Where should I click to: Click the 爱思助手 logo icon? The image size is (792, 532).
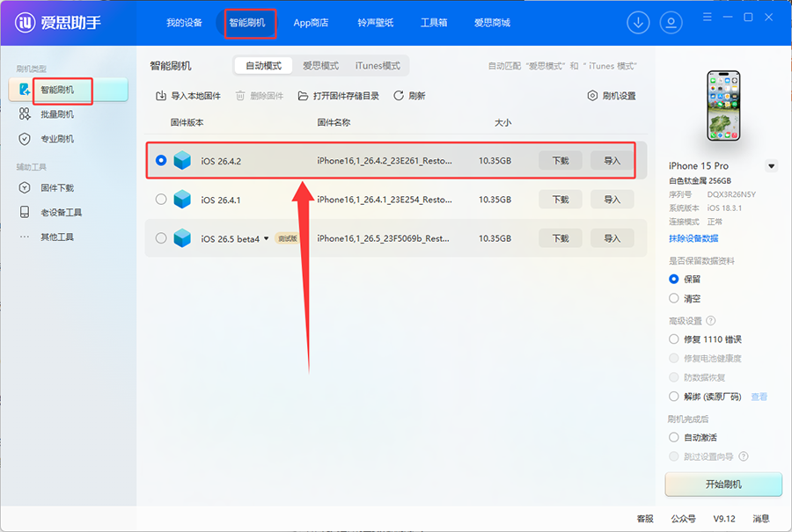click(25, 22)
